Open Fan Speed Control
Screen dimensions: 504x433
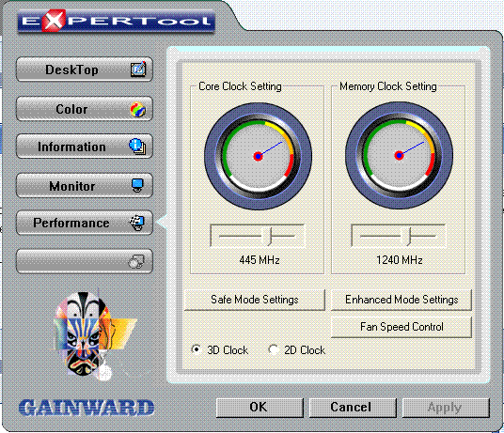click(x=402, y=327)
